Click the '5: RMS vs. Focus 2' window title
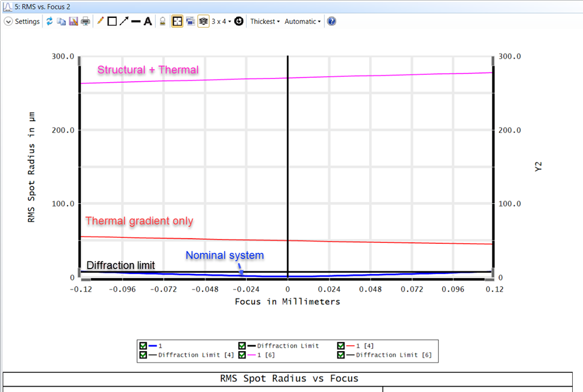Screen dimensions: 583x392 [x=38, y=5]
